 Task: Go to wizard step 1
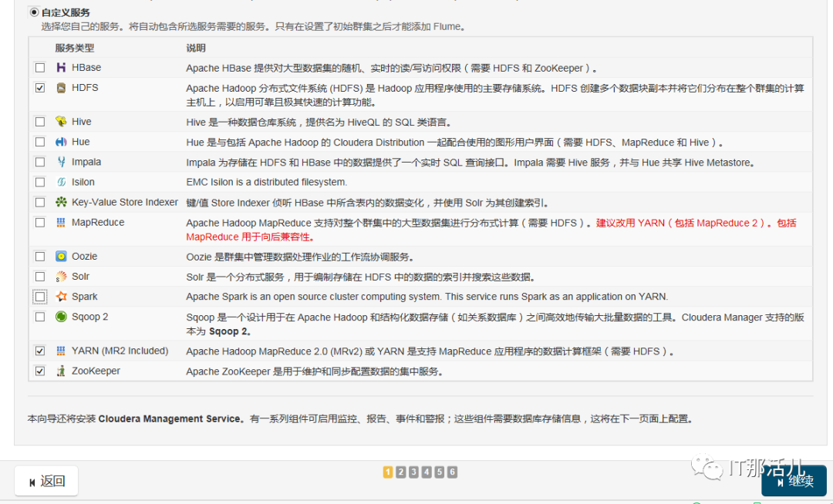click(388, 472)
